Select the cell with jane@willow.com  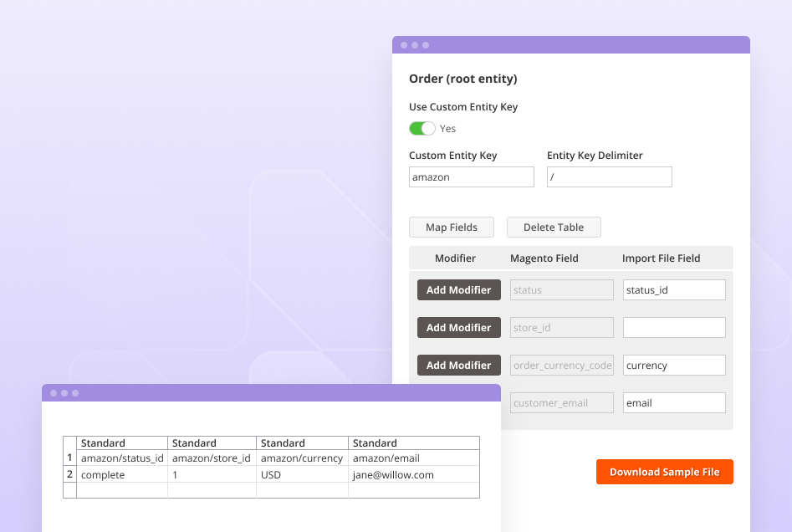point(412,474)
